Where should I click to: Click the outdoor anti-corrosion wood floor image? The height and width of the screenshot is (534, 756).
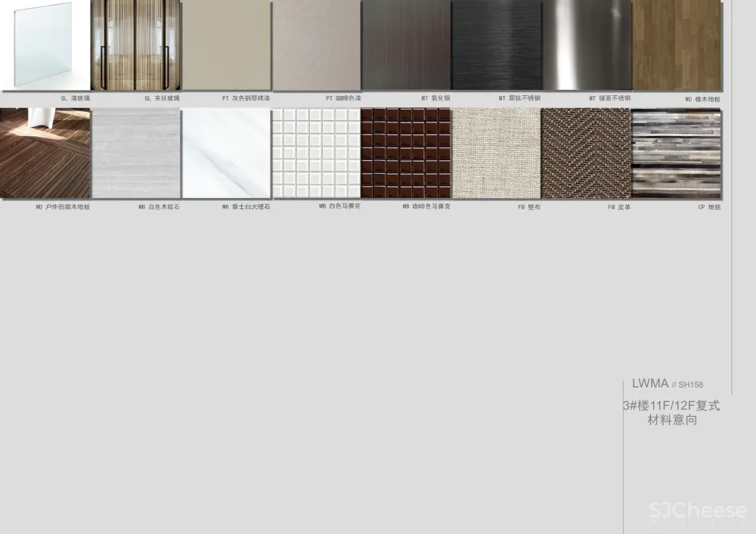[45, 153]
